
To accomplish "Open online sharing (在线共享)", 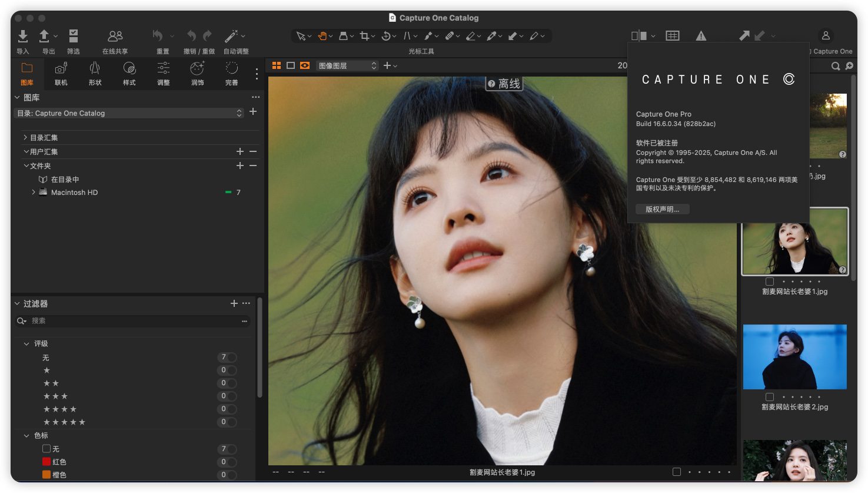I will tap(115, 37).
